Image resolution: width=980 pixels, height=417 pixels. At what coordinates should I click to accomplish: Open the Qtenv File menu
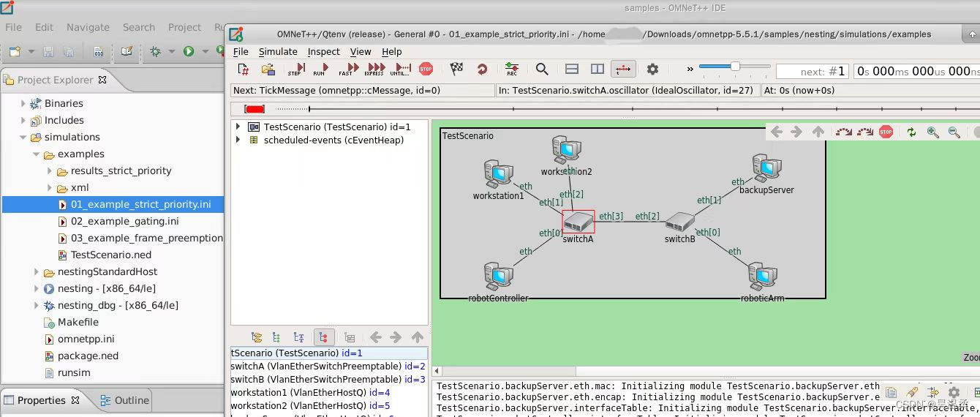[241, 51]
